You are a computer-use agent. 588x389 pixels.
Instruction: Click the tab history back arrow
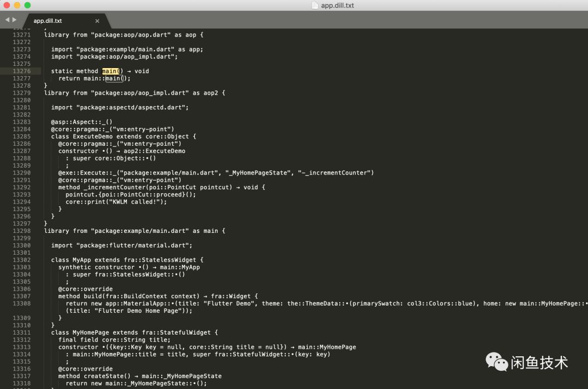[7, 20]
